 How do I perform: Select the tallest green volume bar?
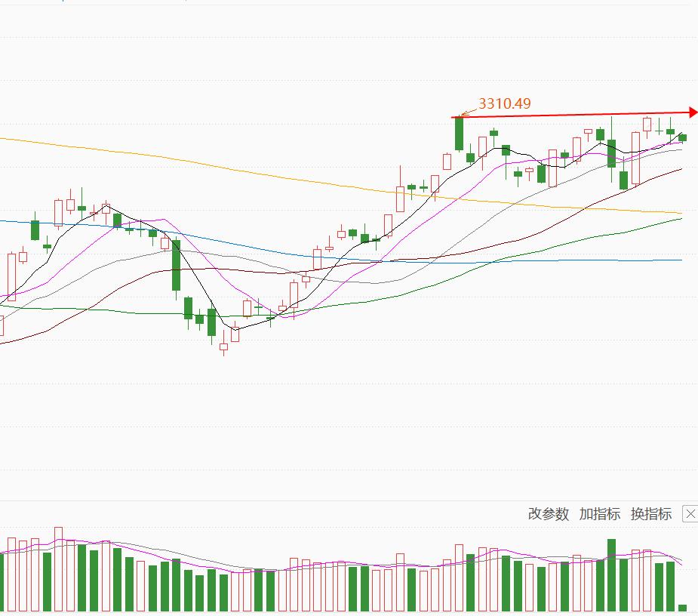611,574
